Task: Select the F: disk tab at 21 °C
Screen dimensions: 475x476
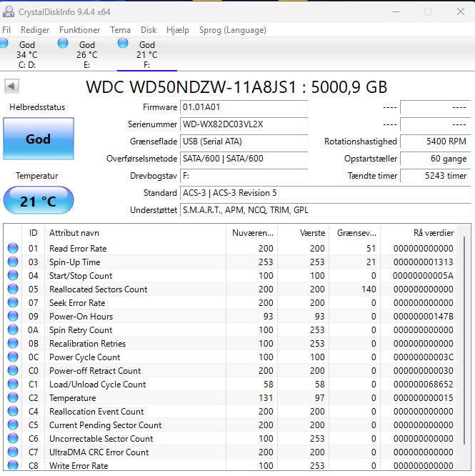Action: click(147, 54)
